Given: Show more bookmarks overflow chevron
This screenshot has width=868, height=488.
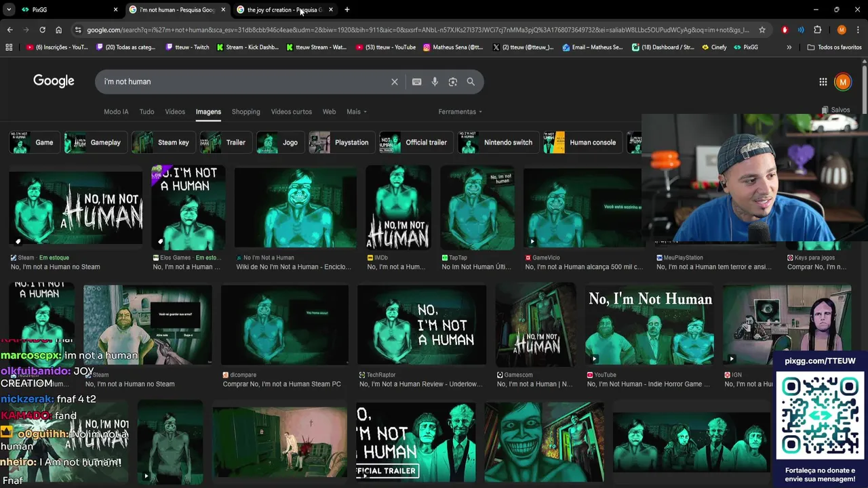Looking at the screenshot, I should [x=789, y=47].
